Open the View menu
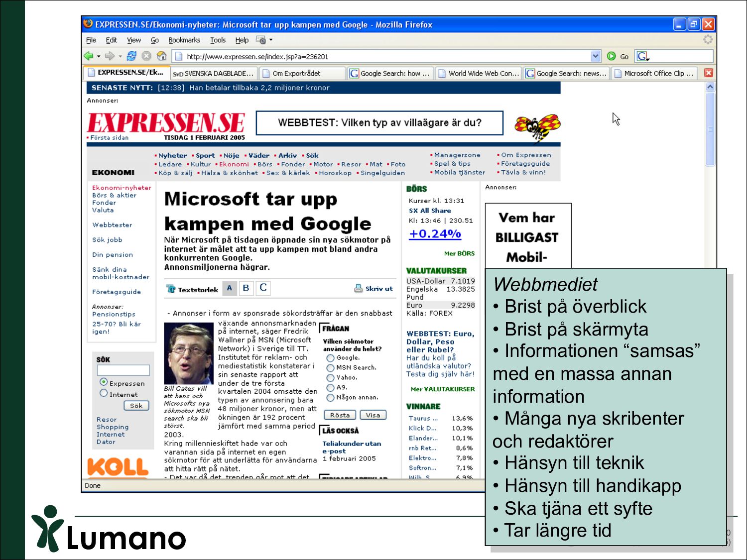The image size is (747, 560). pos(133,40)
